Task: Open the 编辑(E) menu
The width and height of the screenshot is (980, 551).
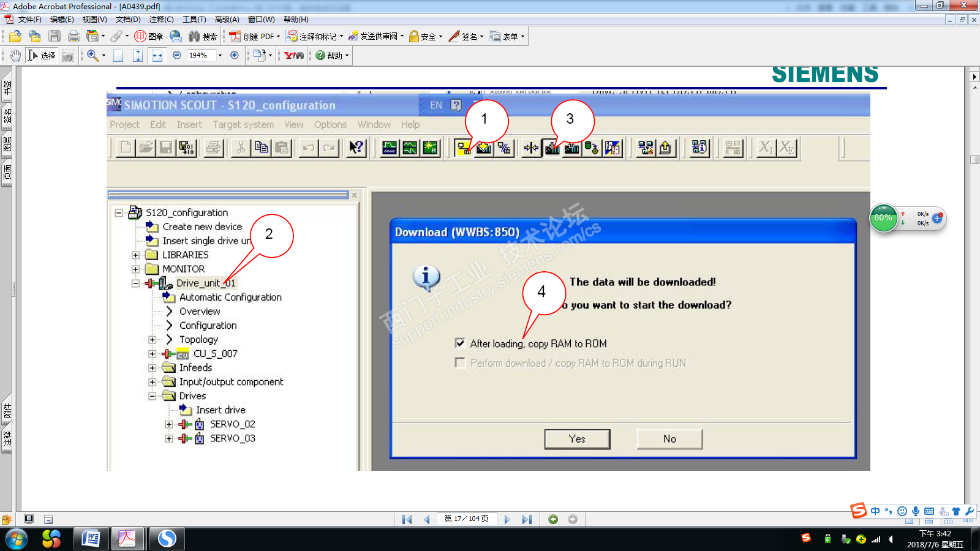Action: (62, 20)
